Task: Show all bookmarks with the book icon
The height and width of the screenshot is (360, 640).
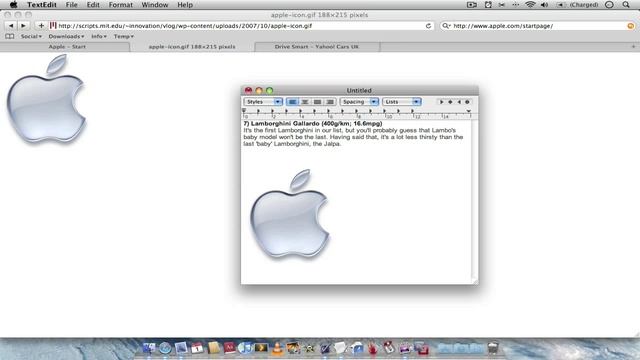Action: pos(9,36)
